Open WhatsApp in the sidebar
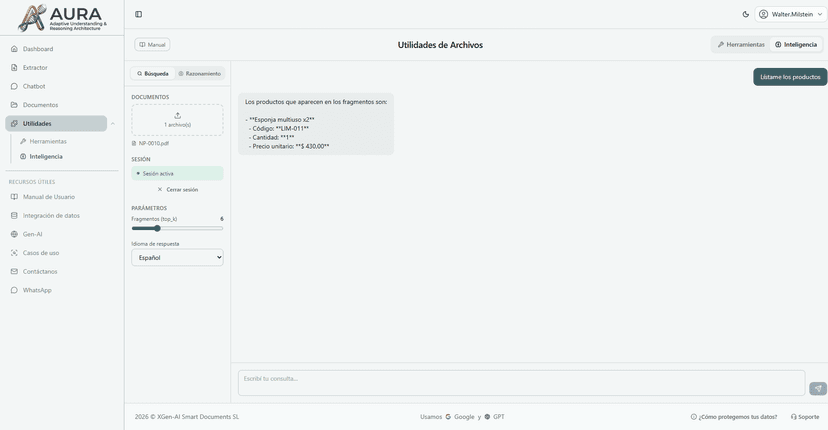 point(37,290)
